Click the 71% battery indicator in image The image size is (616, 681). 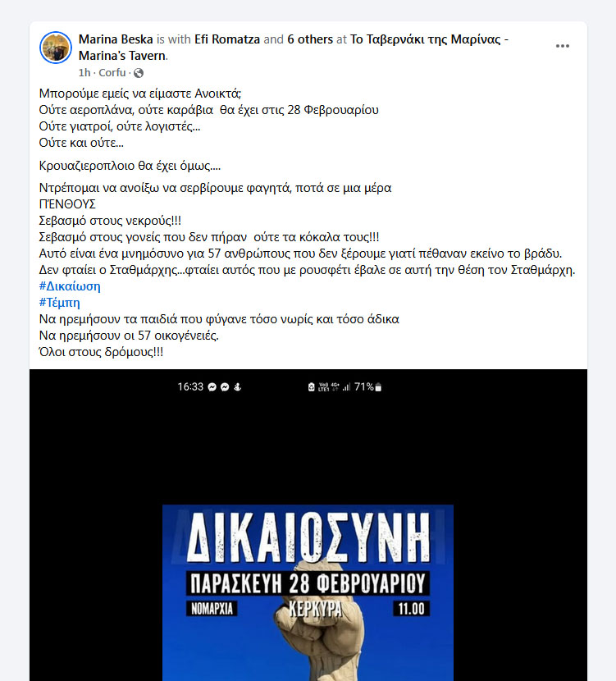coord(367,386)
